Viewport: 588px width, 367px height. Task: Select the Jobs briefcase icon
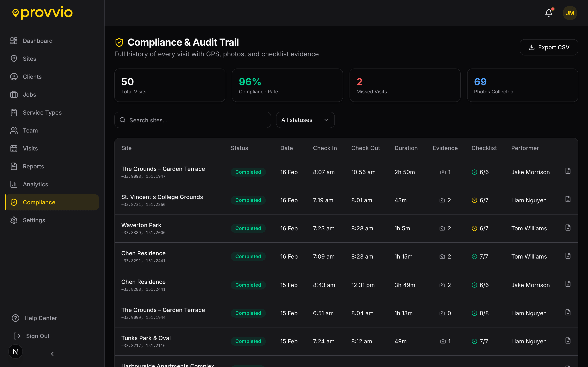tap(14, 94)
